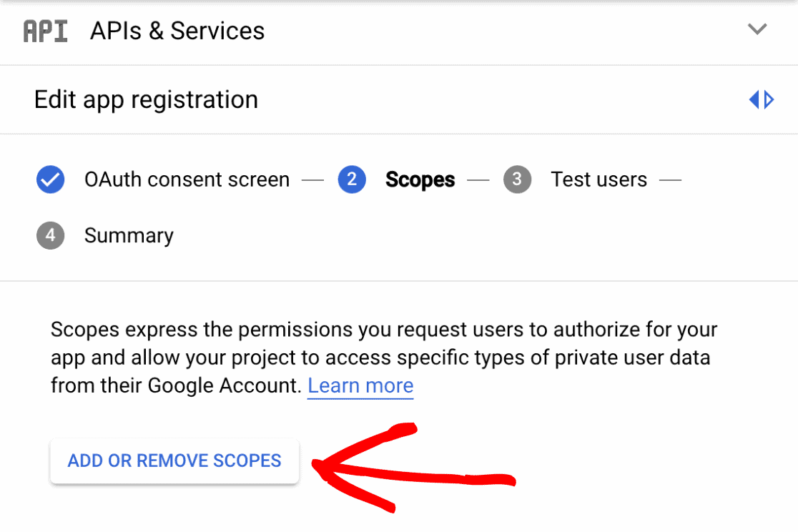Image resolution: width=798 pixels, height=532 pixels.
Task: Click the grey step 3 circle
Action: [x=517, y=179]
